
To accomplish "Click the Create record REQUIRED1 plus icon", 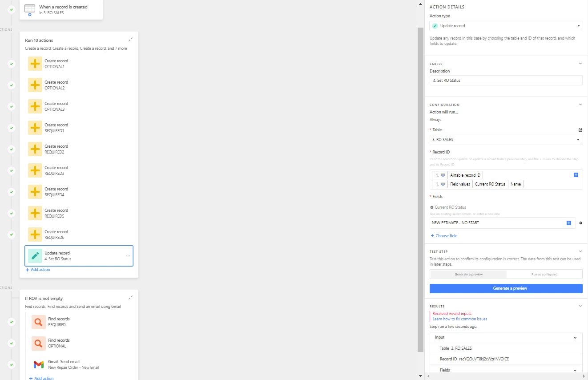I will point(35,128).
